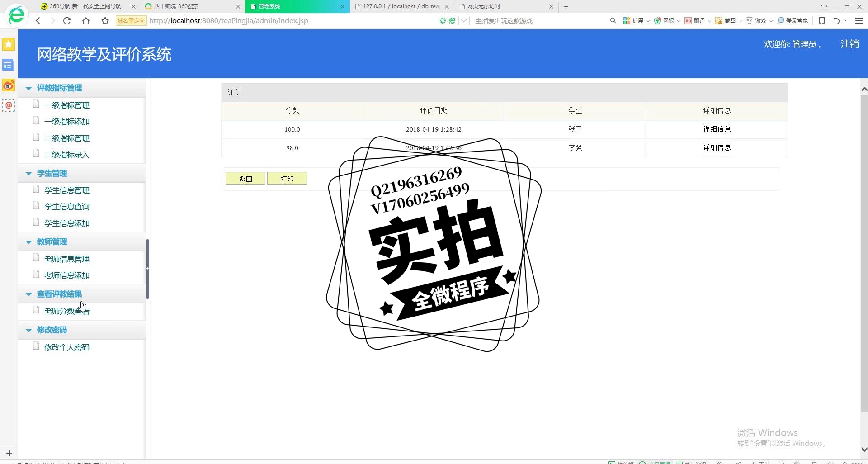Click the 360 browser logo
868x464 pixels.
17,15
